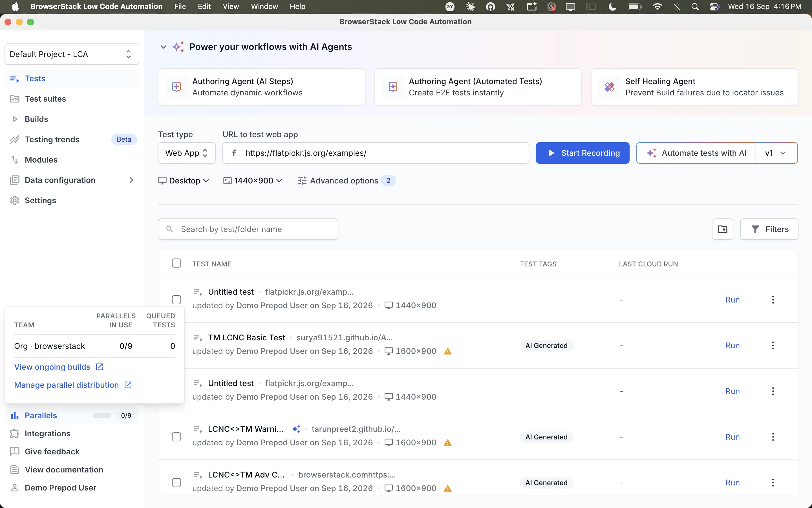Click the create new folder icon
Image resolution: width=812 pixels, height=508 pixels.
722,229
